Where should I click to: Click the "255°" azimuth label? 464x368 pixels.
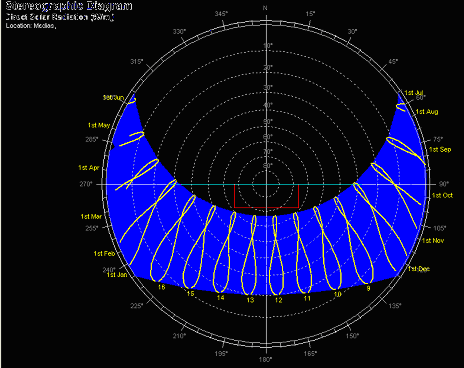click(x=92, y=228)
